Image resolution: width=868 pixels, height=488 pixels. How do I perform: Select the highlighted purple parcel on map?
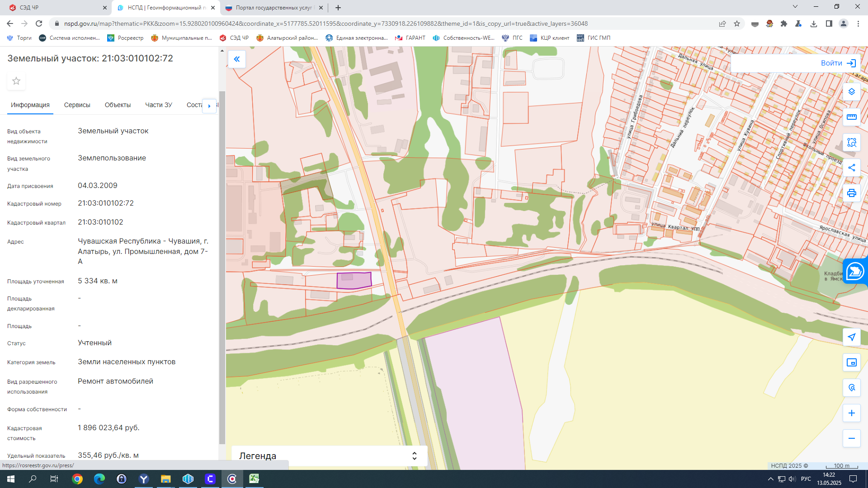[x=354, y=280]
